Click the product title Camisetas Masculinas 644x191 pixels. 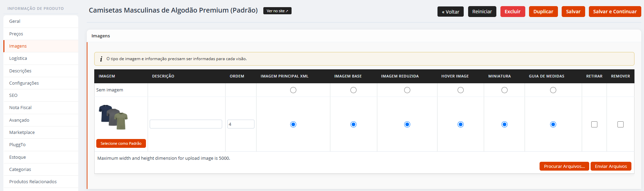coord(173,10)
